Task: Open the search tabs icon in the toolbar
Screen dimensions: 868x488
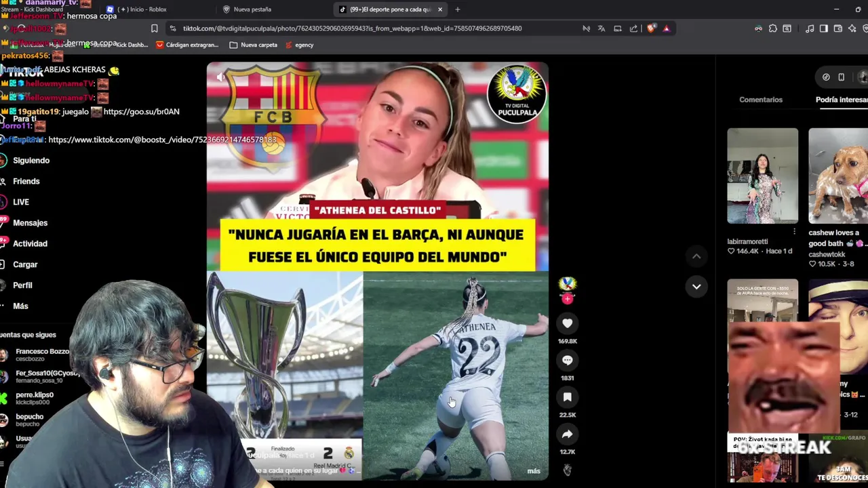Action: click(787, 28)
